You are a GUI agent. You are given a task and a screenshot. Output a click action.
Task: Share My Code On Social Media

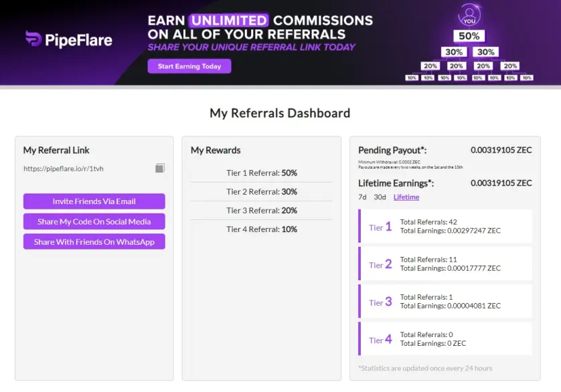pyautogui.click(x=94, y=221)
